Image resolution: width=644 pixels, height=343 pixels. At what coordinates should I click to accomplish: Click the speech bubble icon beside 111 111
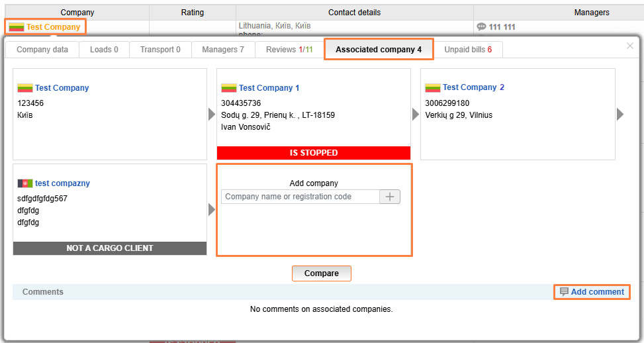pos(481,27)
